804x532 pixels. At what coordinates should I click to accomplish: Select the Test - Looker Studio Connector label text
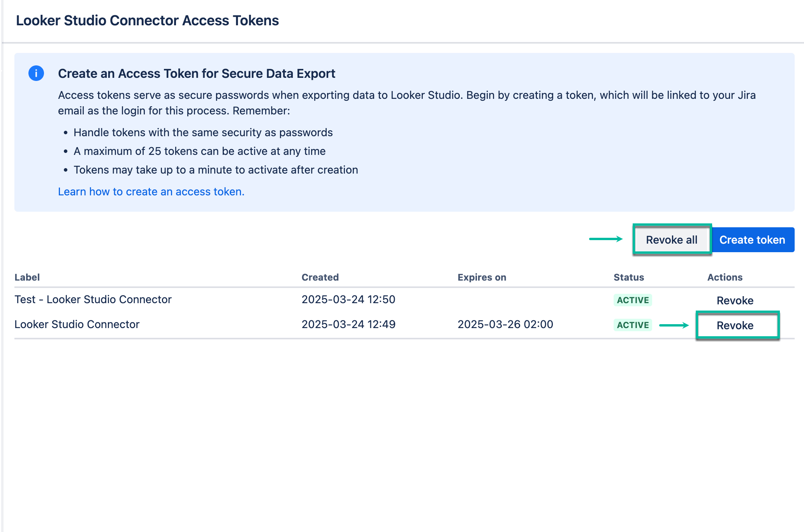click(93, 299)
